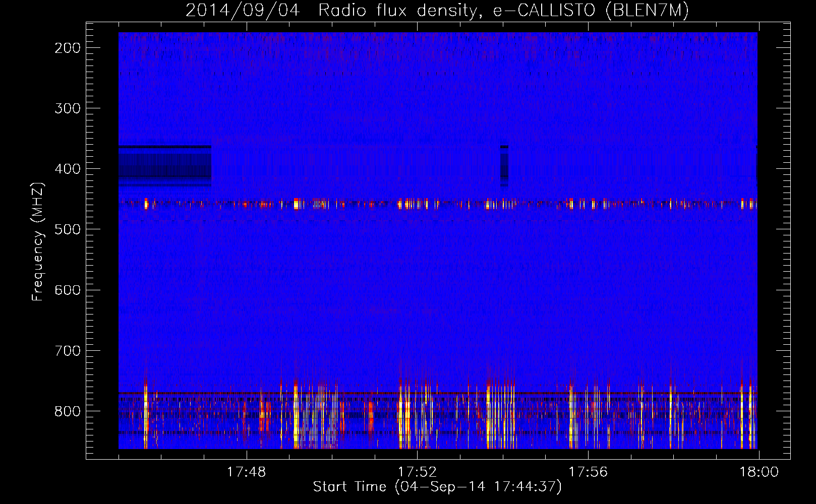This screenshot has height=504, width=816.
Task: Click the small dark notch near 17:54
Action: point(504,166)
